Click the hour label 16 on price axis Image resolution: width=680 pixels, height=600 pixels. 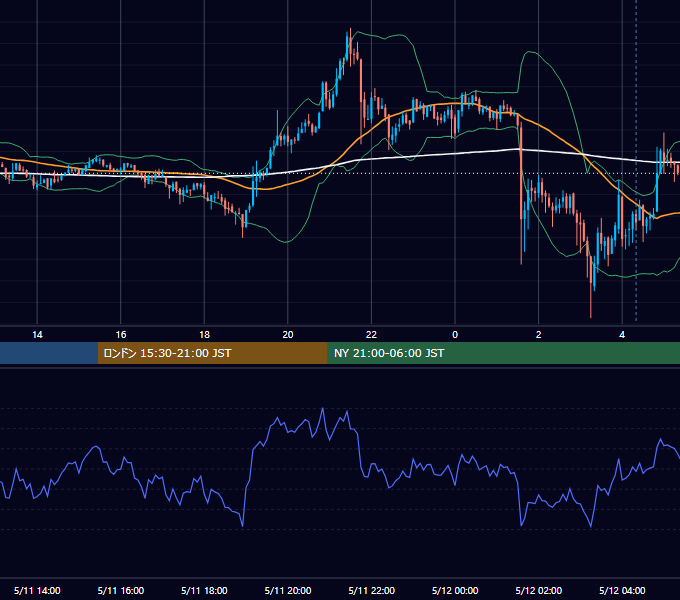click(x=121, y=335)
